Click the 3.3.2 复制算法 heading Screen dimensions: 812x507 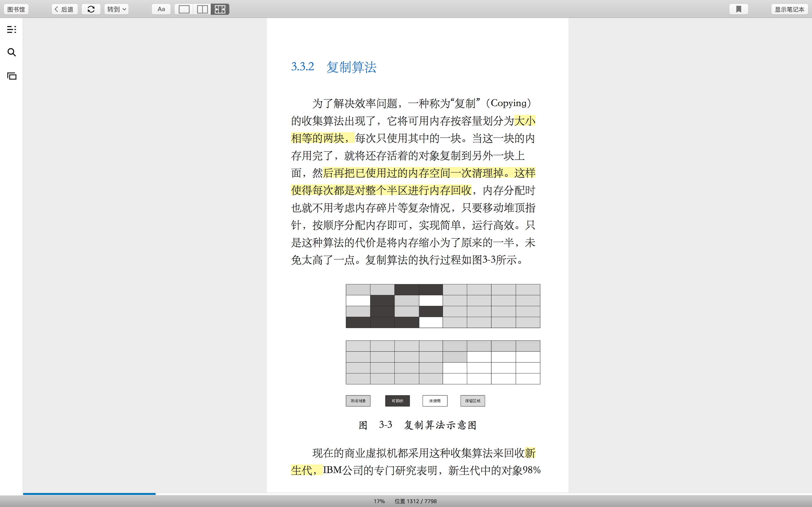coord(334,67)
